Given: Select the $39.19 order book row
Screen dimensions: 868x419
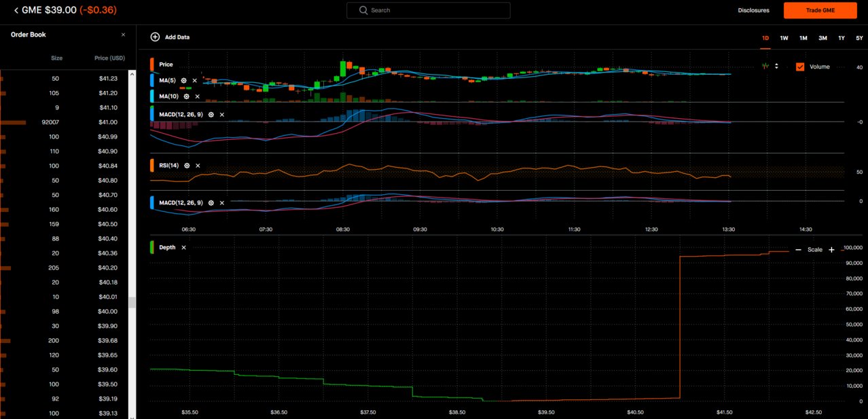Looking at the screenshot, I should pyautogui.click(x=64, y=399).
